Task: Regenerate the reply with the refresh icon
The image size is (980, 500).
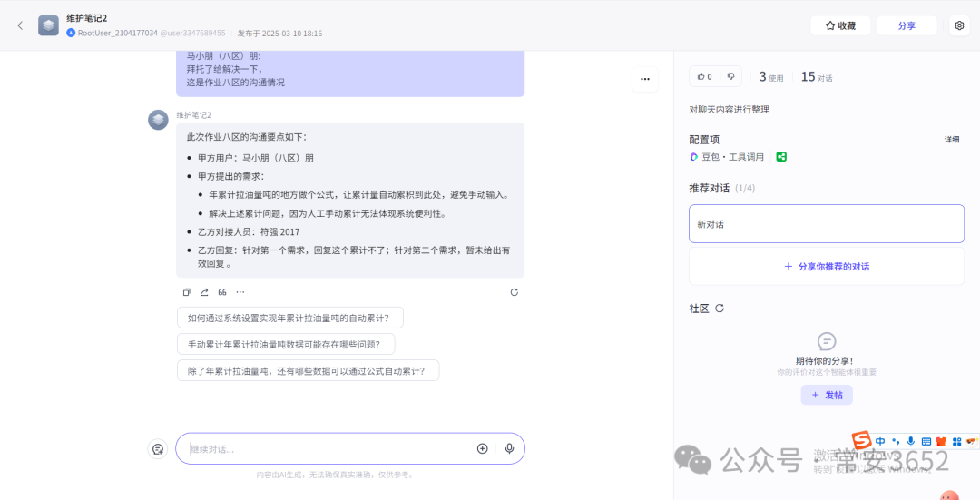Action: click(514, 292)
